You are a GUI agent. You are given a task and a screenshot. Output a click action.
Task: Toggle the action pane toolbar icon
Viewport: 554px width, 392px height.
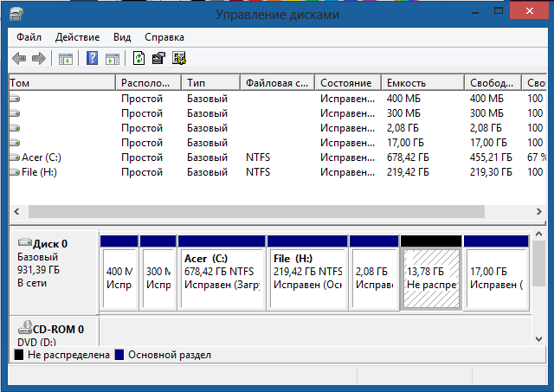(113, 59)
